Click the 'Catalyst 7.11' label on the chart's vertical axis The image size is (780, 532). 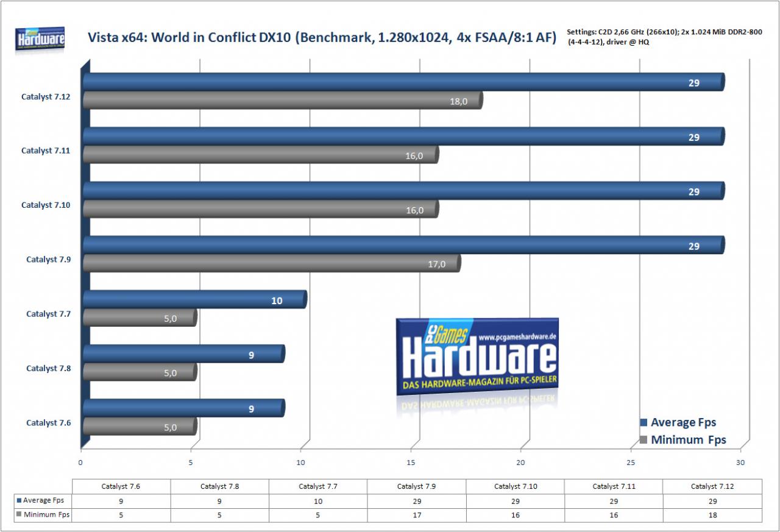coord(46,151)
